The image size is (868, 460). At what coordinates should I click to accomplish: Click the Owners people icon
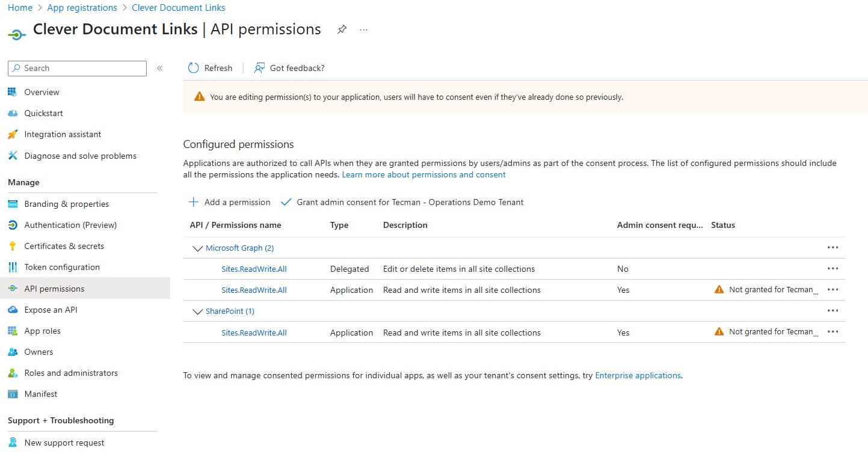[13, 352]
